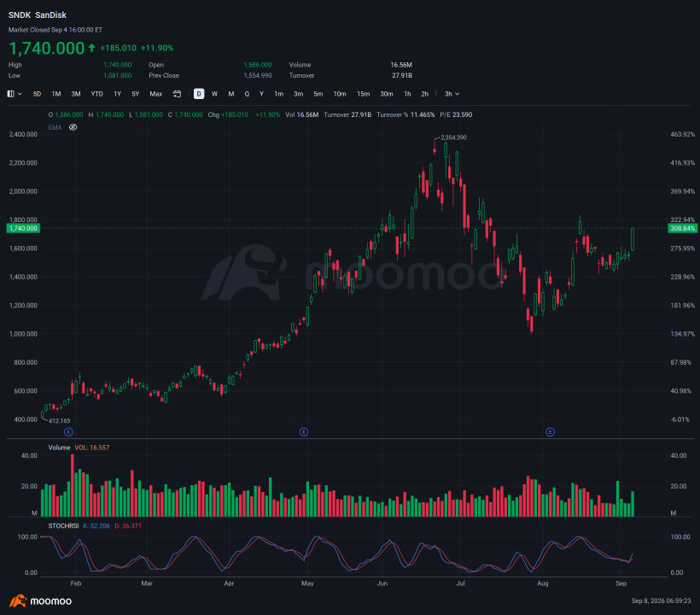Image resolution: width=700 pixels, height=615 pixels.
Task: Open the earnings marker near May
Action: click(304, 432)
